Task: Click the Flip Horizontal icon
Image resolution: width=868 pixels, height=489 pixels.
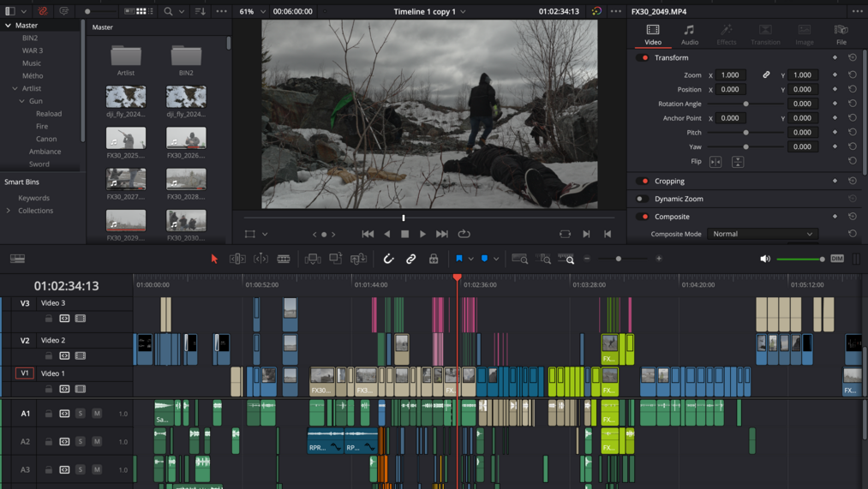Action: 715,162
